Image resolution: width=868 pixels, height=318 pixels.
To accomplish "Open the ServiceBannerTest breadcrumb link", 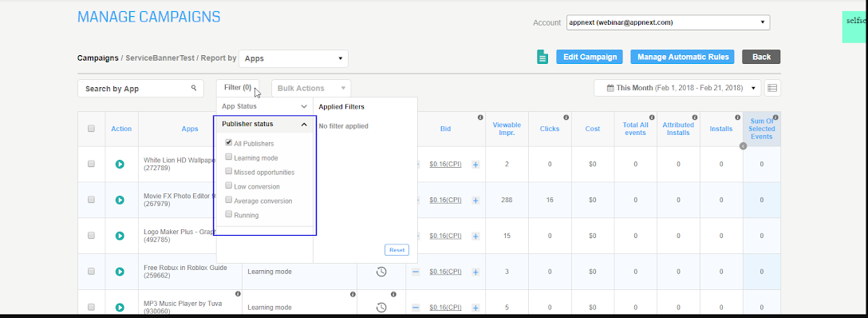I will pyautogui.click(x=160, y=58).
